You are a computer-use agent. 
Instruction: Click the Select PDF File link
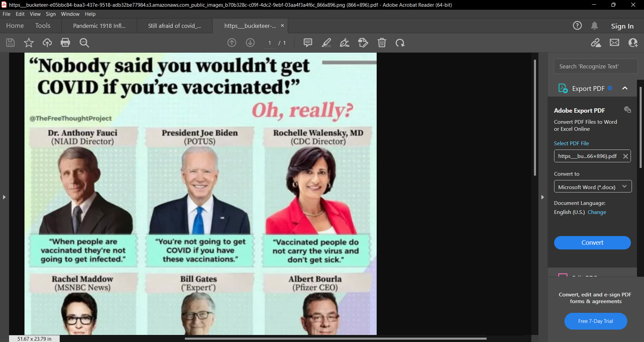point(571,143)
